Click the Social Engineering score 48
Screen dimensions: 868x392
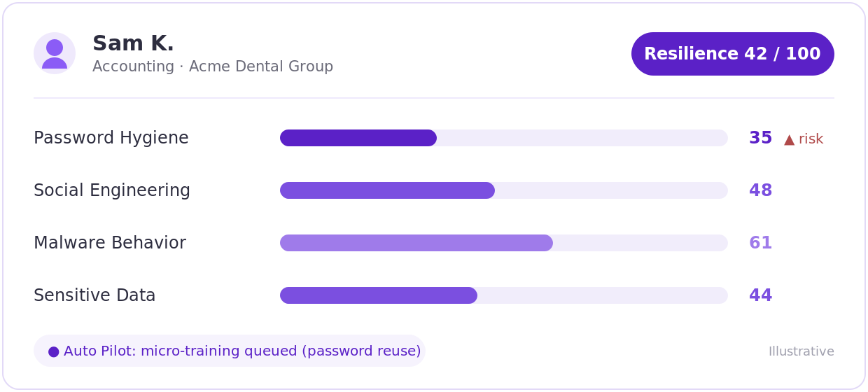tap(761, 190)
